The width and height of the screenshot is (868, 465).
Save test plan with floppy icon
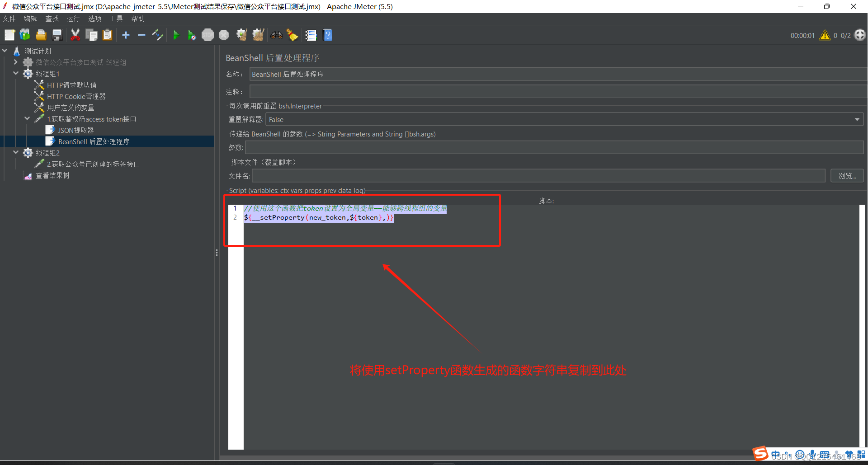[x=57, y=35]
